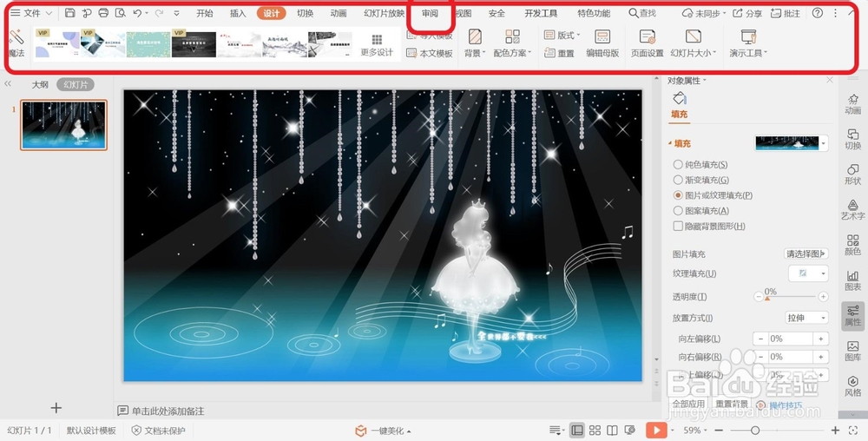
Task: Select 图片或纹理填充(P) radio button
Action: click(678, 195)
